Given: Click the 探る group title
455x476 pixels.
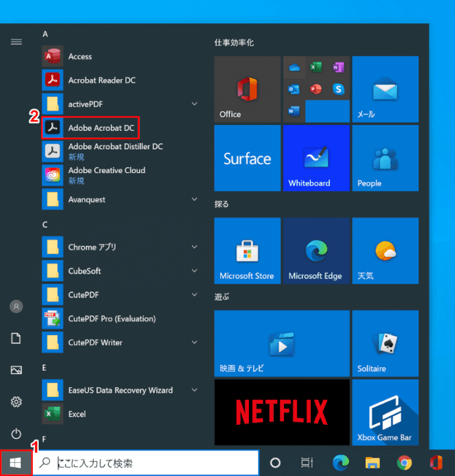Looking at the screenshot, I should 222,204.
